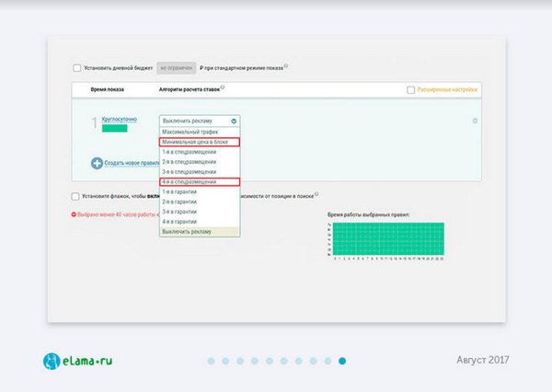Enable the "Установить дневной бюджет" checkbox
Image resolution: width=552 pixels, height=392 pixels.
point(77,68)
